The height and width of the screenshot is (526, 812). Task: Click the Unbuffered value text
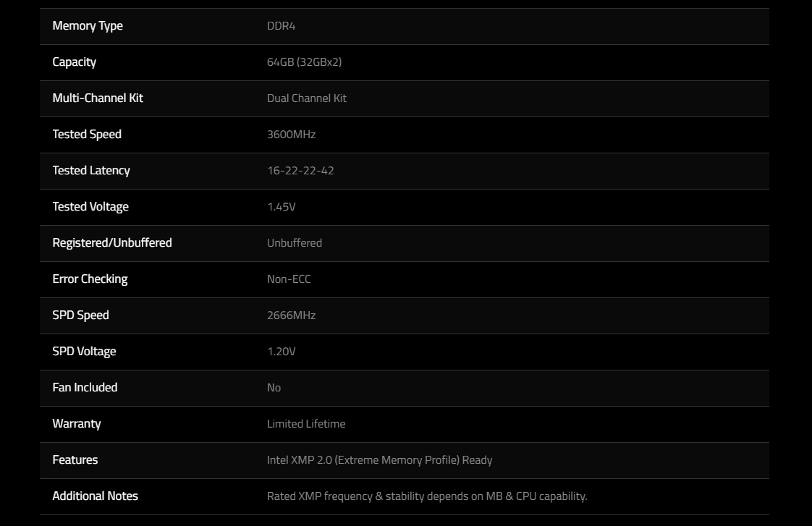295,243
